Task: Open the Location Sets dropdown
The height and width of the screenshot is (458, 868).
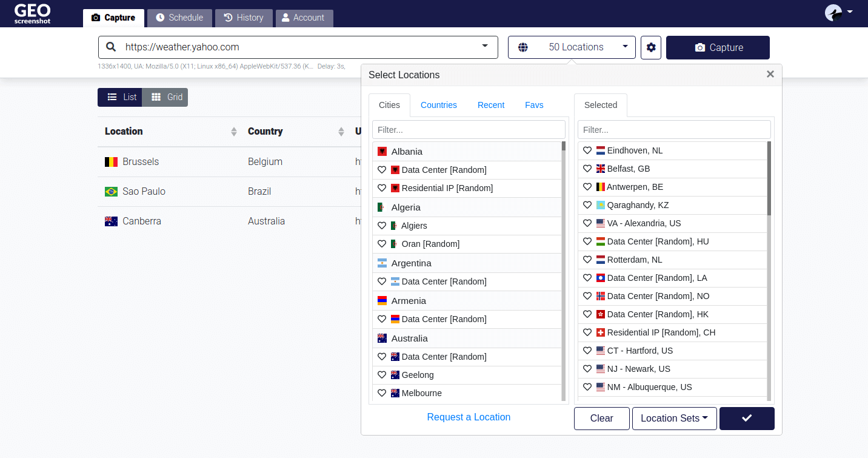Action: point(674,418)
